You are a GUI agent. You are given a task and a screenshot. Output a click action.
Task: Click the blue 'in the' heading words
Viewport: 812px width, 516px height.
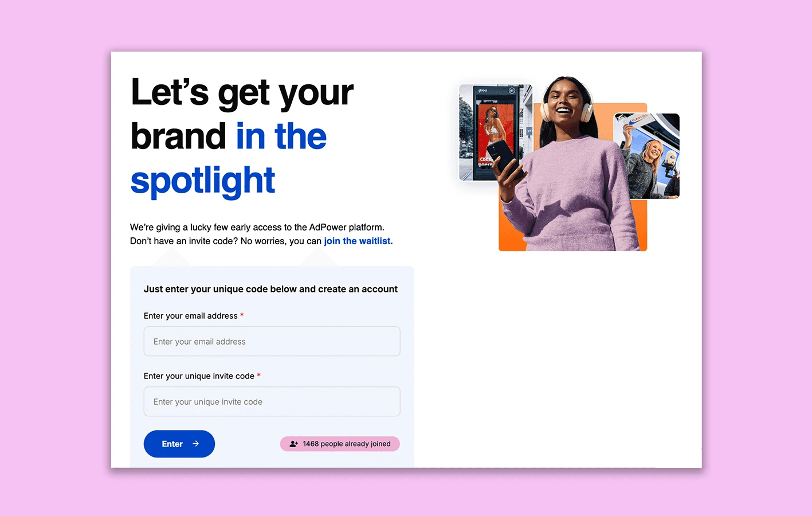(x=281, y=136)
